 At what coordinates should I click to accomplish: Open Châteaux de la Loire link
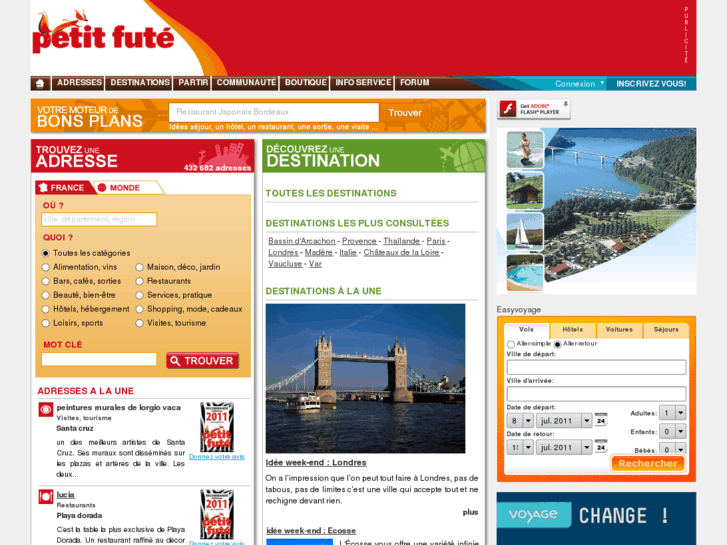point(402,252)
